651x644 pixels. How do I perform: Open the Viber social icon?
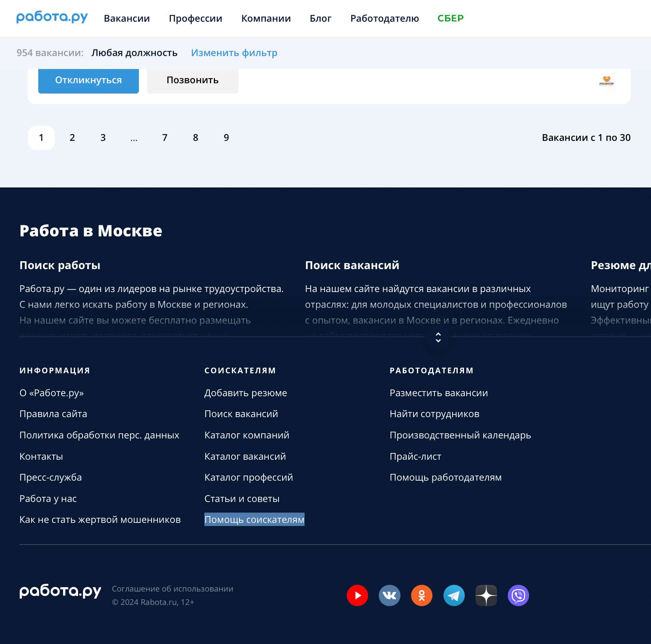(x=518, y=595)
